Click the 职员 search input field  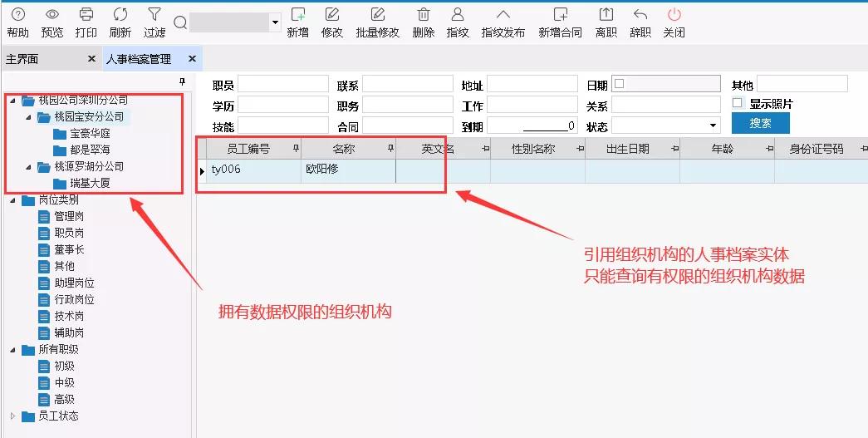click(x=283, y=84)
